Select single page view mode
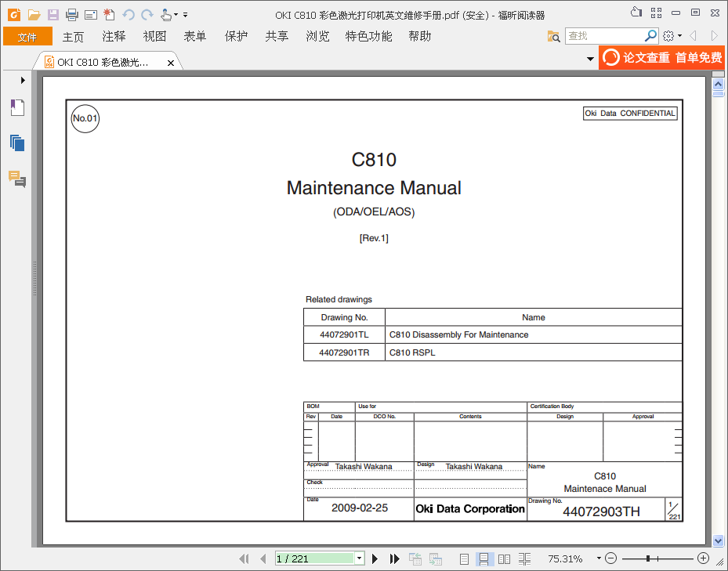 pyautogui.click(x=464, y=559)
